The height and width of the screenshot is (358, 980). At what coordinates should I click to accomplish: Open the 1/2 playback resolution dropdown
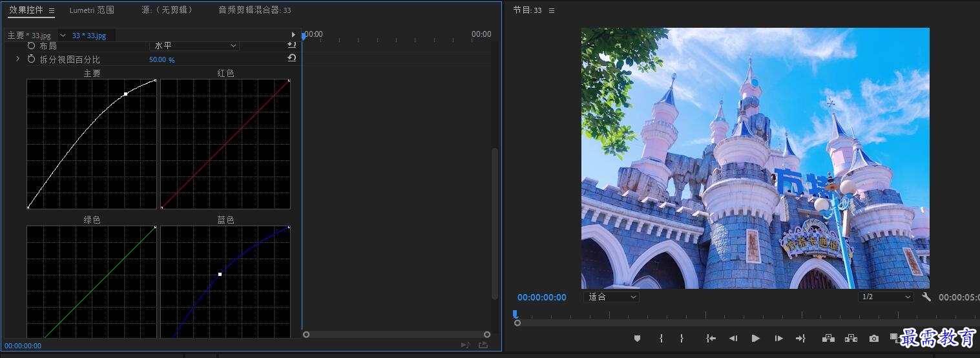click(x=886, y=297)
